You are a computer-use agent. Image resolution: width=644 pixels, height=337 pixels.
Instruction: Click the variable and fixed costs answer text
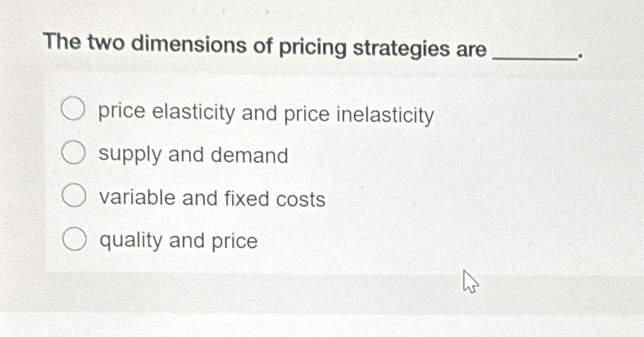[211, 198]
